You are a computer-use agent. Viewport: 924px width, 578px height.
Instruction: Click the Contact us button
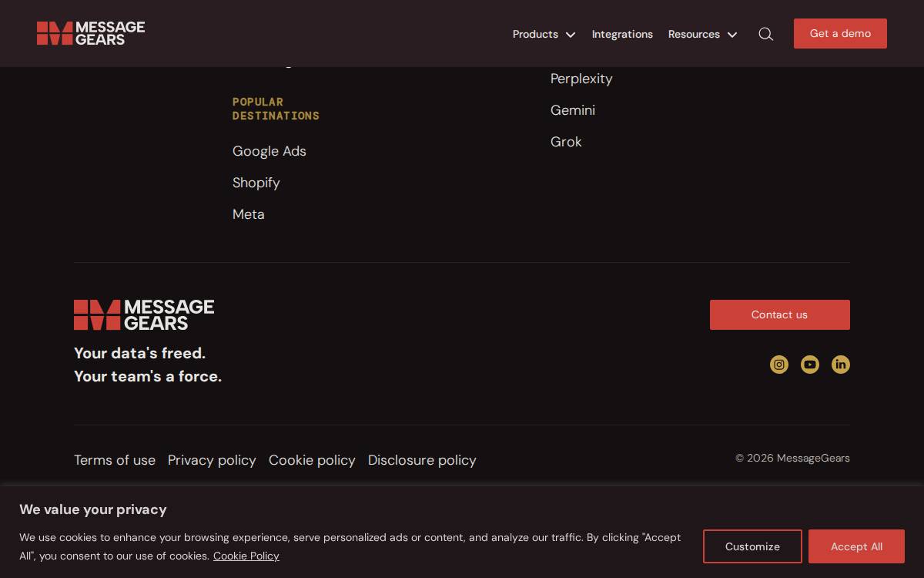click(779, 314)
